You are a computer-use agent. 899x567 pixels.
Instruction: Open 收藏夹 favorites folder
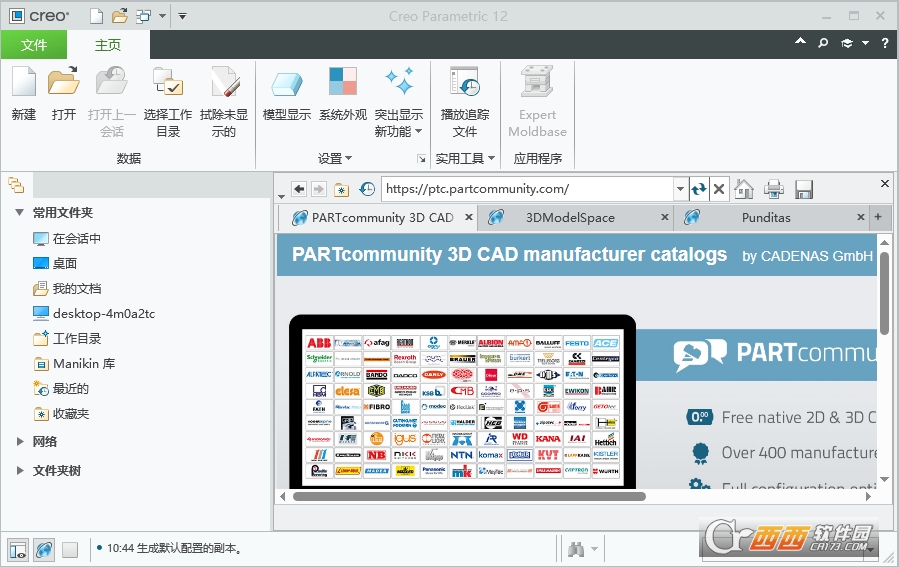point(61,414)
